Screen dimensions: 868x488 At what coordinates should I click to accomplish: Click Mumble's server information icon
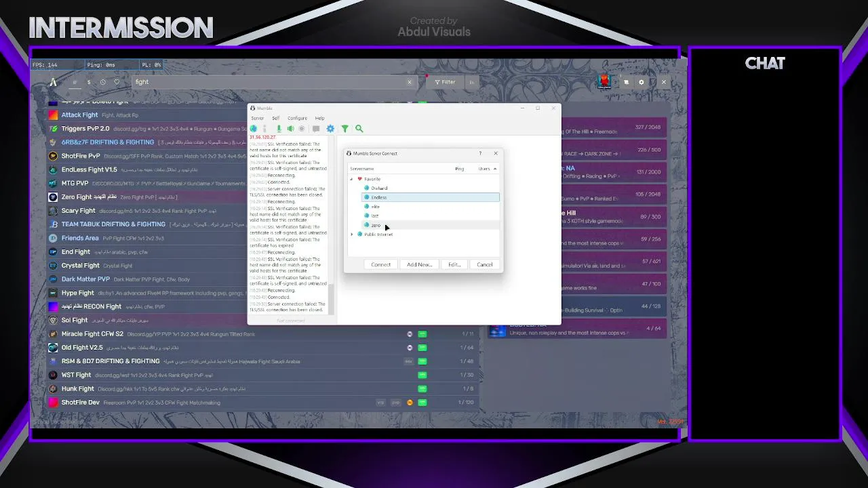click(x=264, y=129)
